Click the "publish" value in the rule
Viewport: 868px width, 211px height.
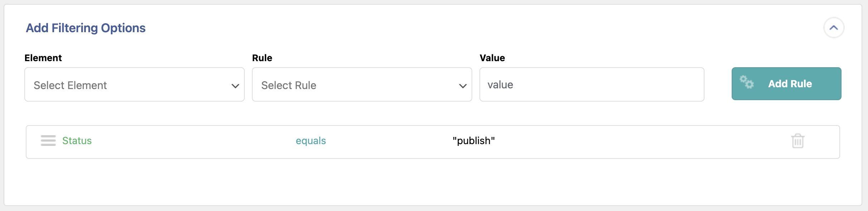click(473, 141)
